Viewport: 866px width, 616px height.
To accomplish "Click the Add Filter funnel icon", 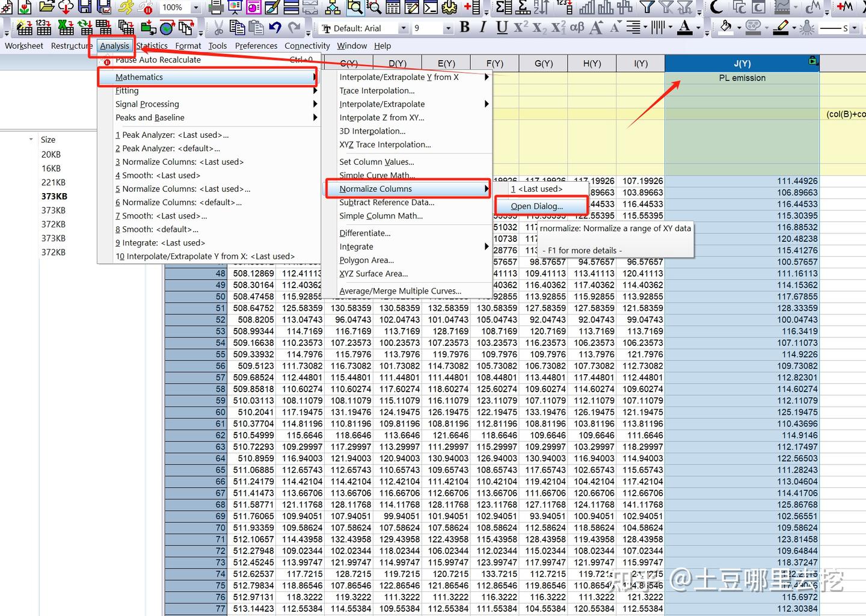I will [646, 7].
